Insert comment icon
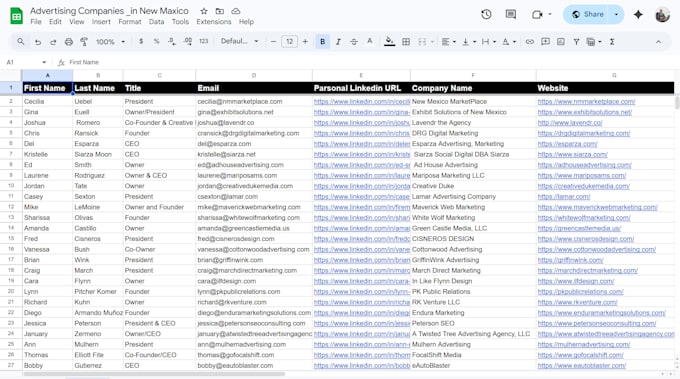Viewport: 680px width, 379px height. click(545, 42)
